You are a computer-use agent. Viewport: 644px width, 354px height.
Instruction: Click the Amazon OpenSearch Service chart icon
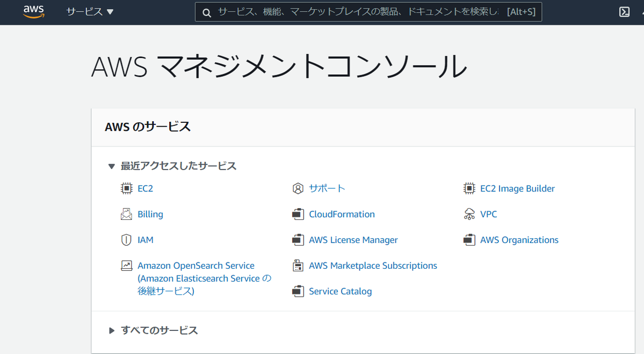click(x=126, y=265)
